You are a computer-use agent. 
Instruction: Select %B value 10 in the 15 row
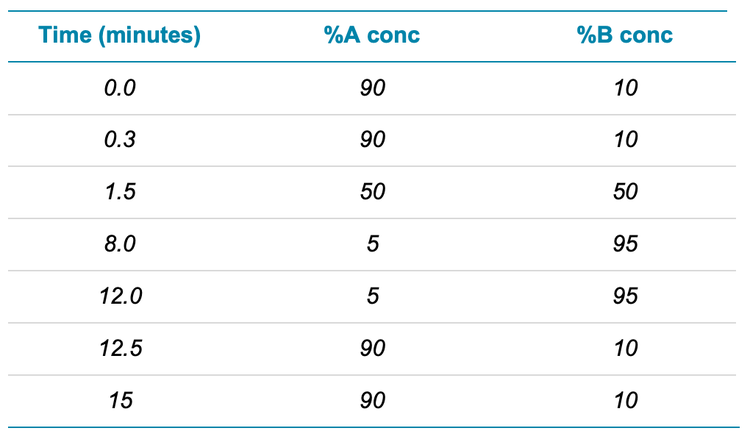[625, 400]
